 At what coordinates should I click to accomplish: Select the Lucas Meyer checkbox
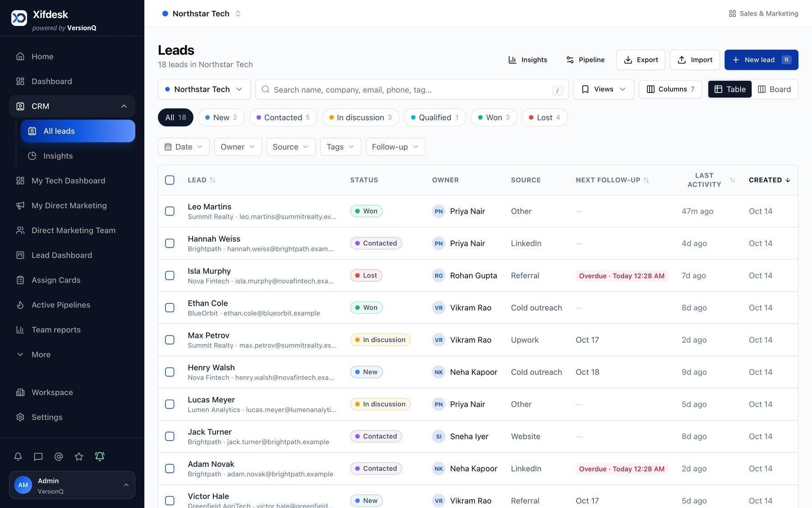[x=170, y=404]
